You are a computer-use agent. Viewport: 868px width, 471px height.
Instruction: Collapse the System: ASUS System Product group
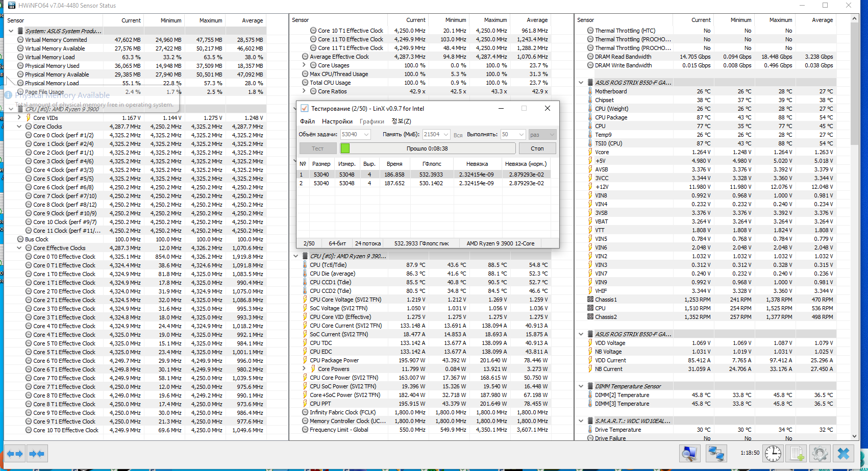(x=11, y=31)
